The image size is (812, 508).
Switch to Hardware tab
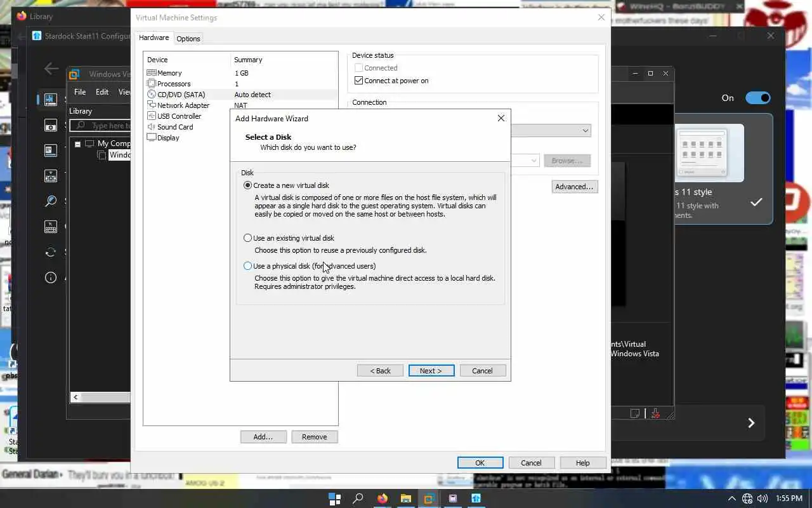(154, 38)
